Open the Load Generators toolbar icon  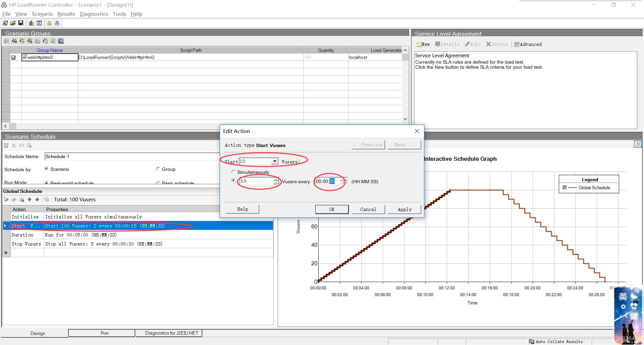[x=32, y=23]
